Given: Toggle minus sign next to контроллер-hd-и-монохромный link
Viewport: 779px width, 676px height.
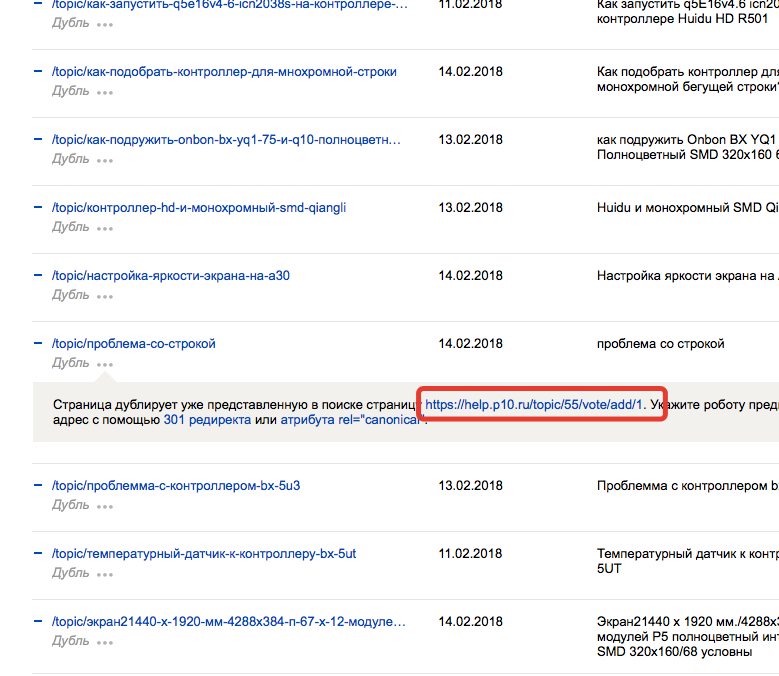Looking at the screenshot, I should 38,208.
